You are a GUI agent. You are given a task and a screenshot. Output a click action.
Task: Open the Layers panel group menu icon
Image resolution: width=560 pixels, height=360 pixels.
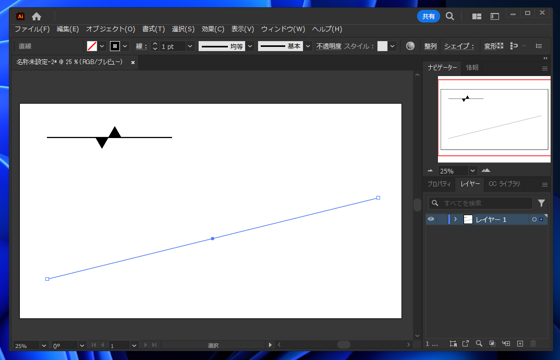tap(545, 185)
